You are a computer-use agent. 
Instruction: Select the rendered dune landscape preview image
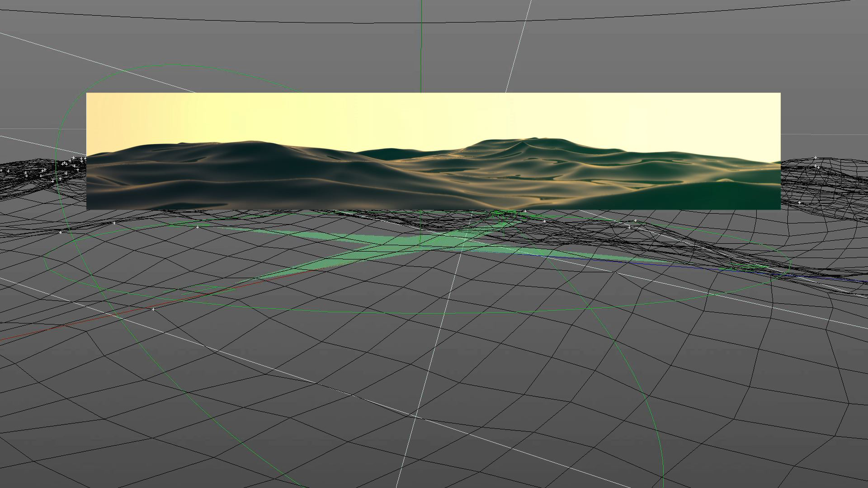point(433,151)
